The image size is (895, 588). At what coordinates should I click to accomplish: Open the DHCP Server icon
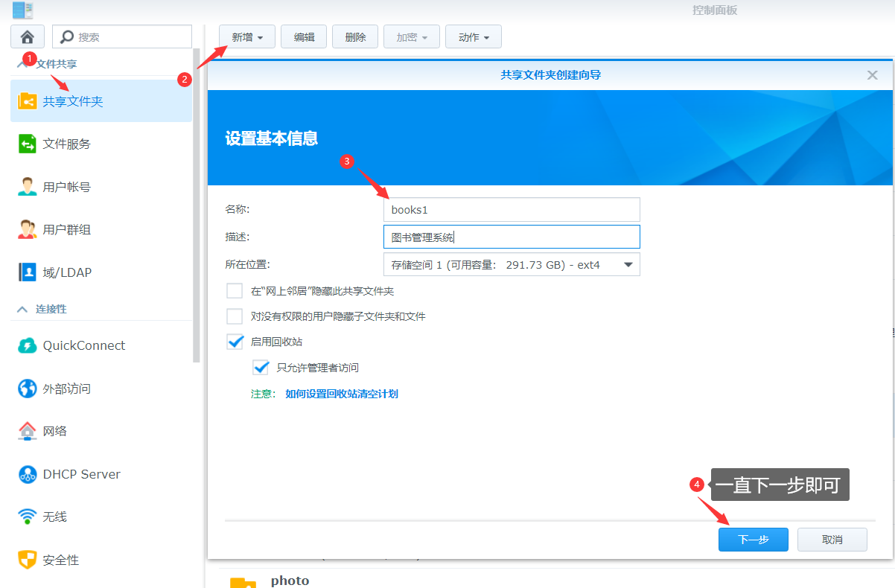click(x=28, y=474)
